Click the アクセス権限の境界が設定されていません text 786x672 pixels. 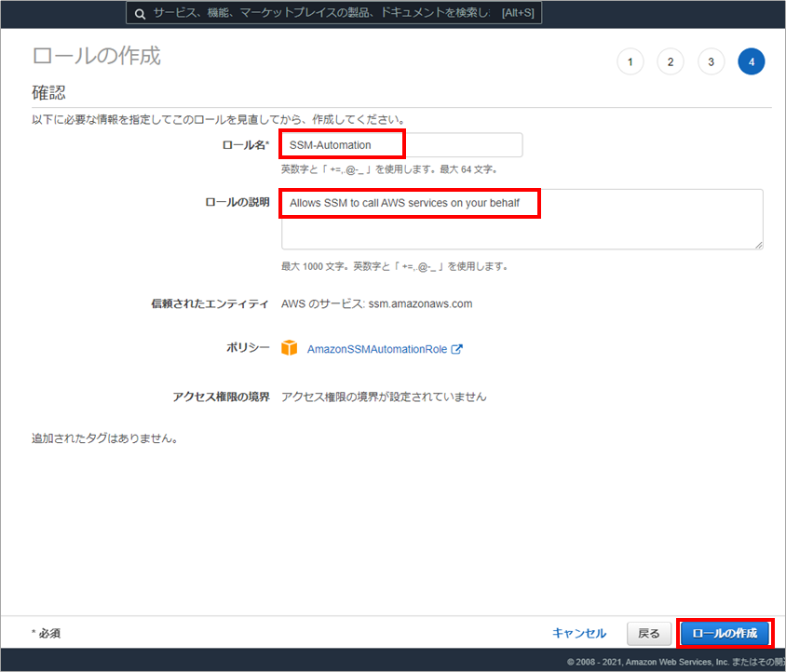coord(384,396)
